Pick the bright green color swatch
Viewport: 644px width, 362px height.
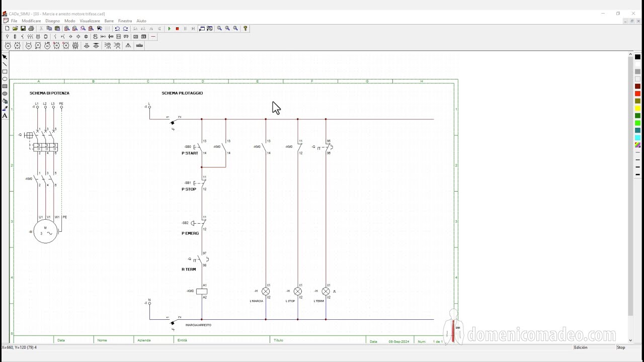637,123
